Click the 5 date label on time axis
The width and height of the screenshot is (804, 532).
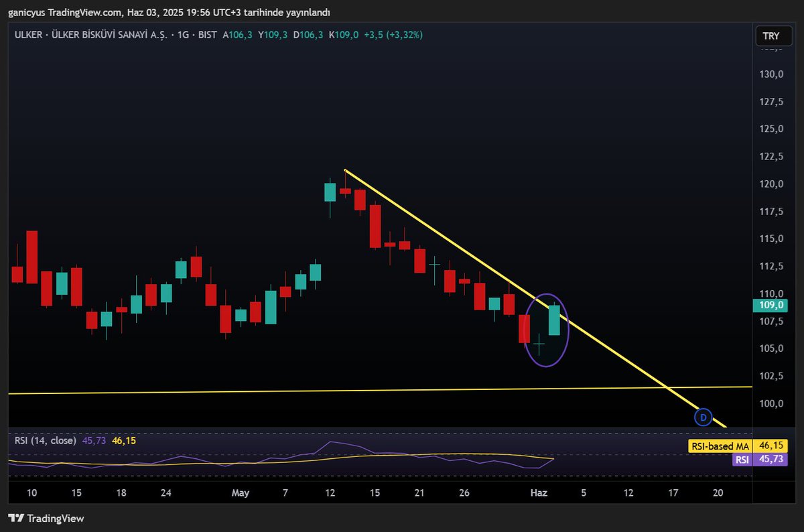pos(584,493)
